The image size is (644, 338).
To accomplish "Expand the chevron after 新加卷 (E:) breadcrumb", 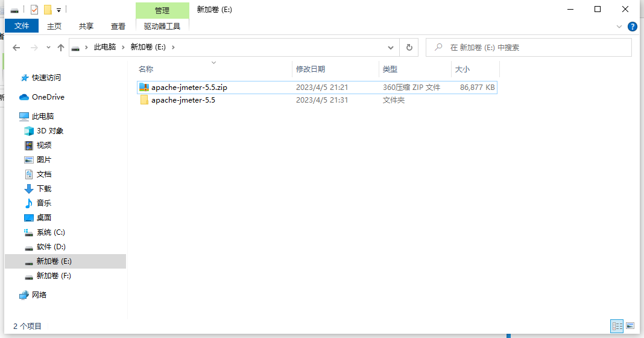I will 173,47.
